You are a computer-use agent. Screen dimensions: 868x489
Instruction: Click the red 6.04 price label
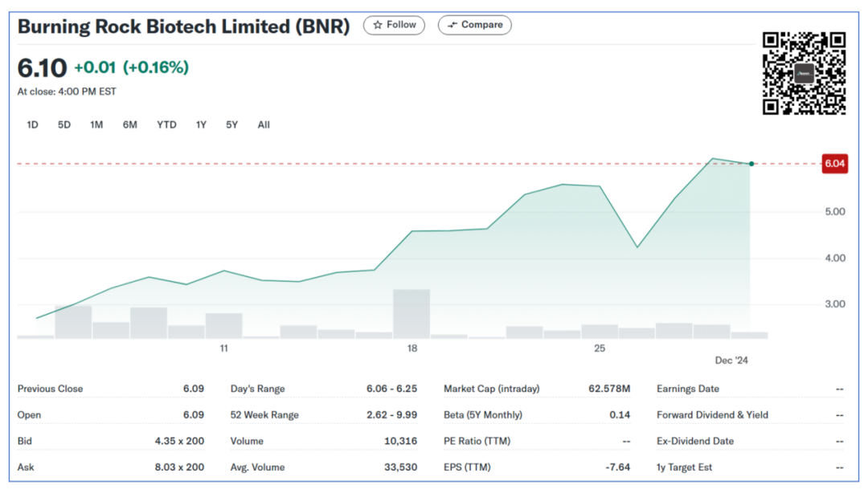coord(834,164)
